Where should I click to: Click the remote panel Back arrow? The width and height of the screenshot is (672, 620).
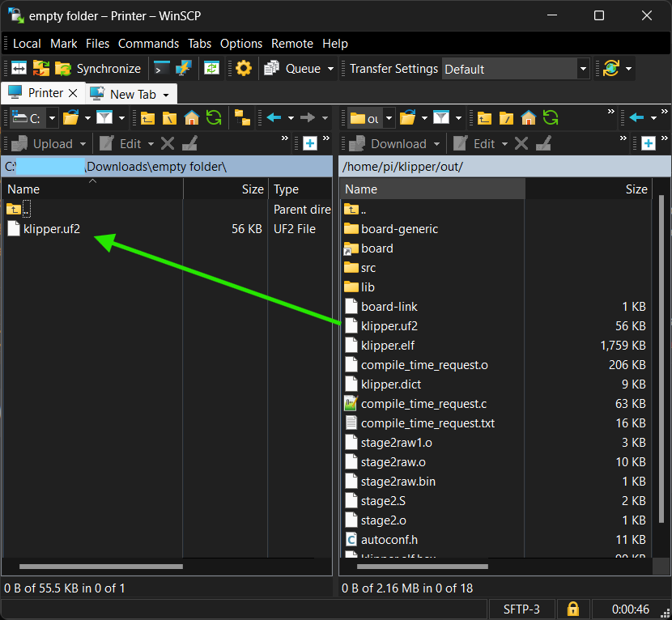point(636,117)
